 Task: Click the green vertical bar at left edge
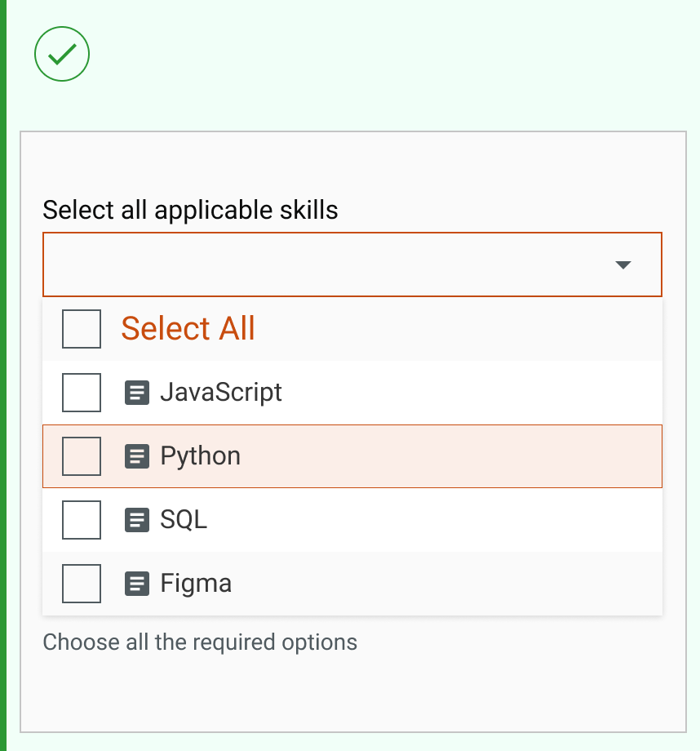[3, 375]
